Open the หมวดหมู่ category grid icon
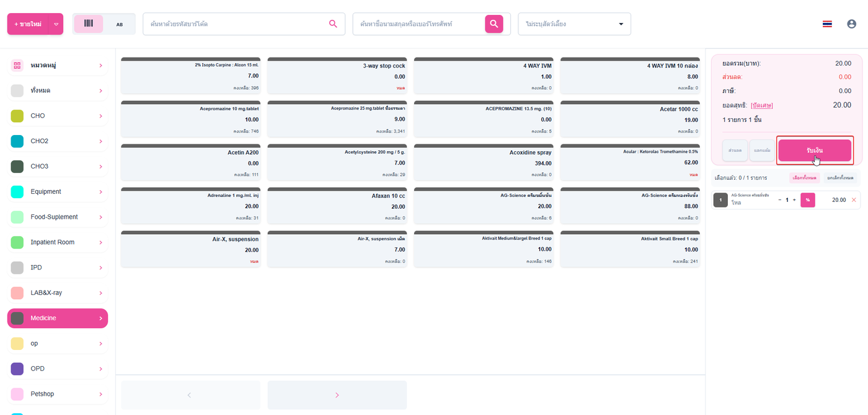 pos(17,65)
